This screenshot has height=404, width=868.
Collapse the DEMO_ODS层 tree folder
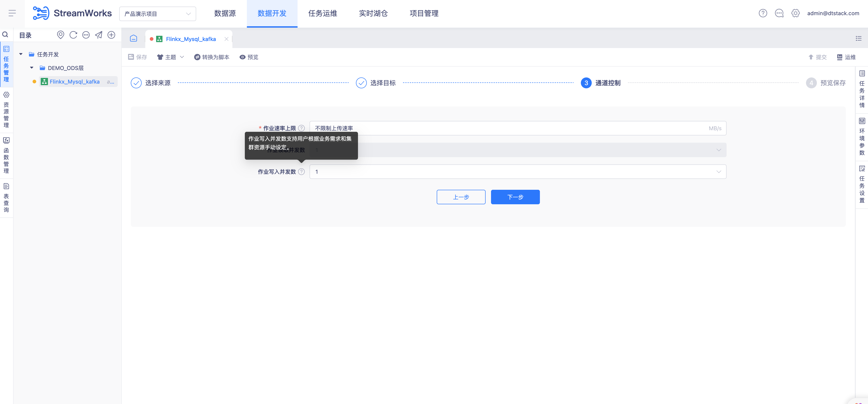32,68
